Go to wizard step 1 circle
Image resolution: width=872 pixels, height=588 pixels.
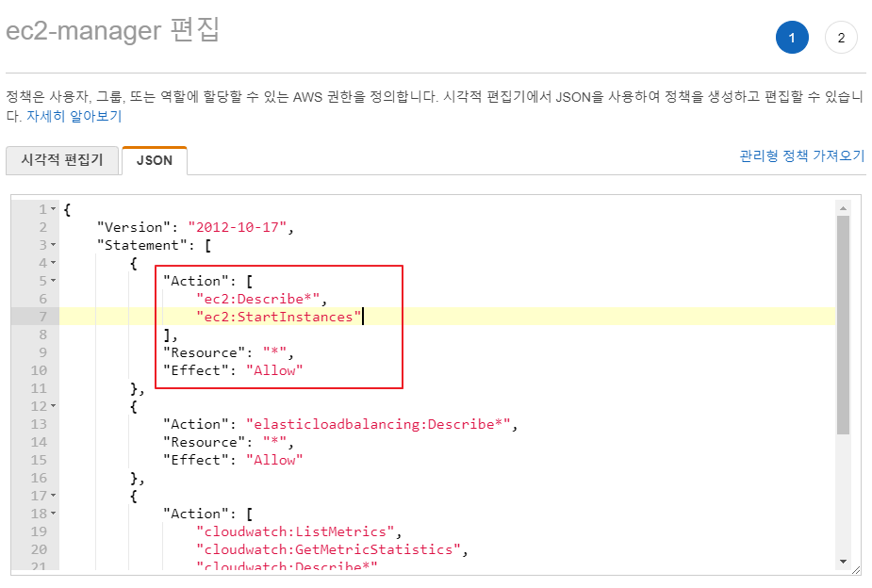click(x=792, y=38)
